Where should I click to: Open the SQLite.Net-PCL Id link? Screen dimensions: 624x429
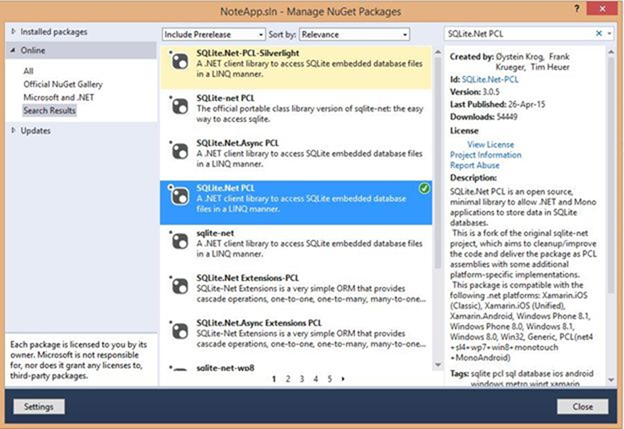click(x=490, y=79)
